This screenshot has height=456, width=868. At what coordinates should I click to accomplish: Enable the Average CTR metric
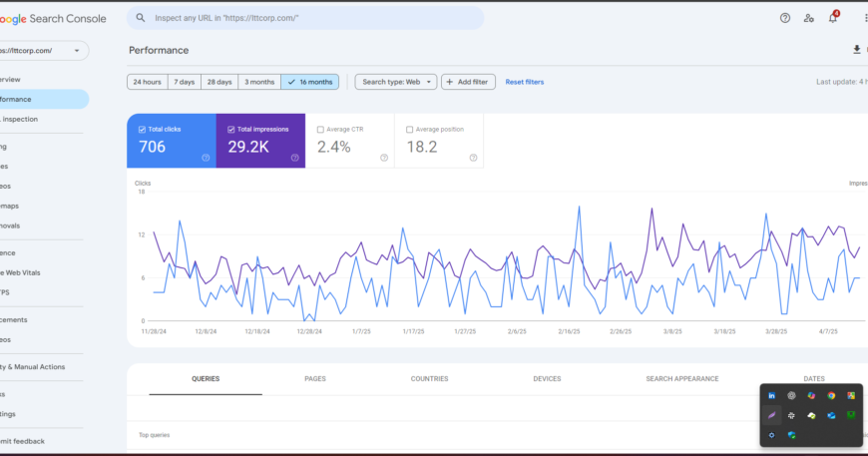point(320,129)
